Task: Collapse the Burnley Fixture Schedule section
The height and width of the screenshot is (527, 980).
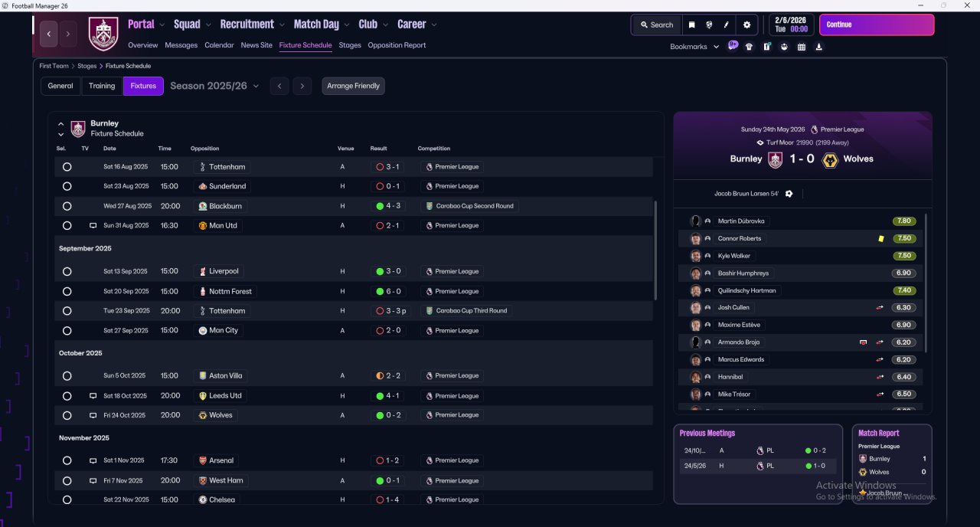Action: pos(61,123)
